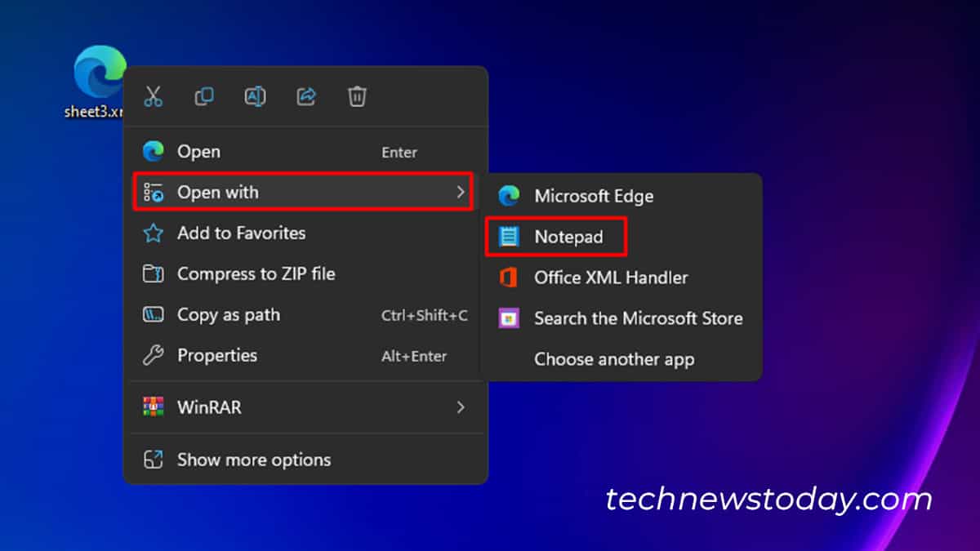Screen dimensions: 980x551
Task: Click the Cut scissors icon
Action: pos(153,96)
